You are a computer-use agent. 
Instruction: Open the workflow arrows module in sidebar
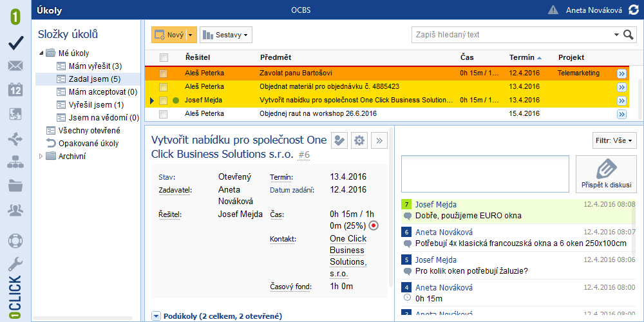click(x=15, y=139)
